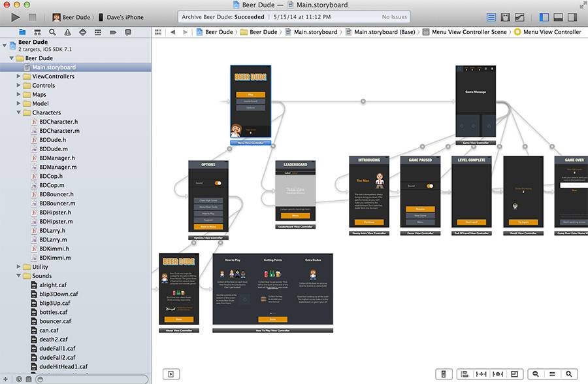Show the document outline button
The image size is (588, 384).
click(171, 374)
